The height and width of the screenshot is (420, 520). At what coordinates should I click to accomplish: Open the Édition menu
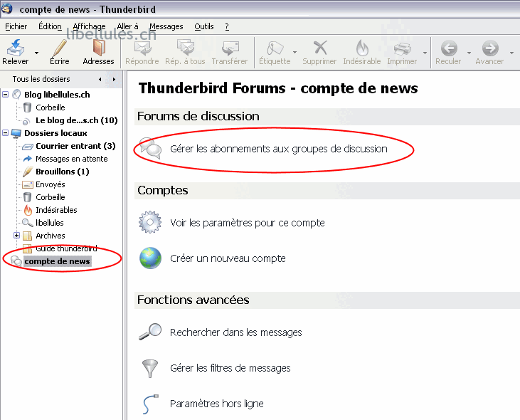click(50, 26)
